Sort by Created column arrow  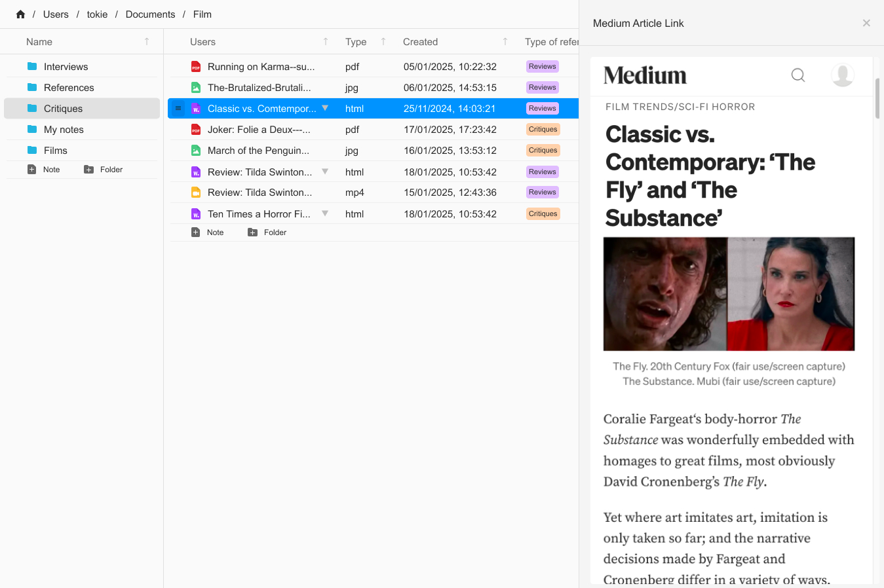[x=505, y=42]
